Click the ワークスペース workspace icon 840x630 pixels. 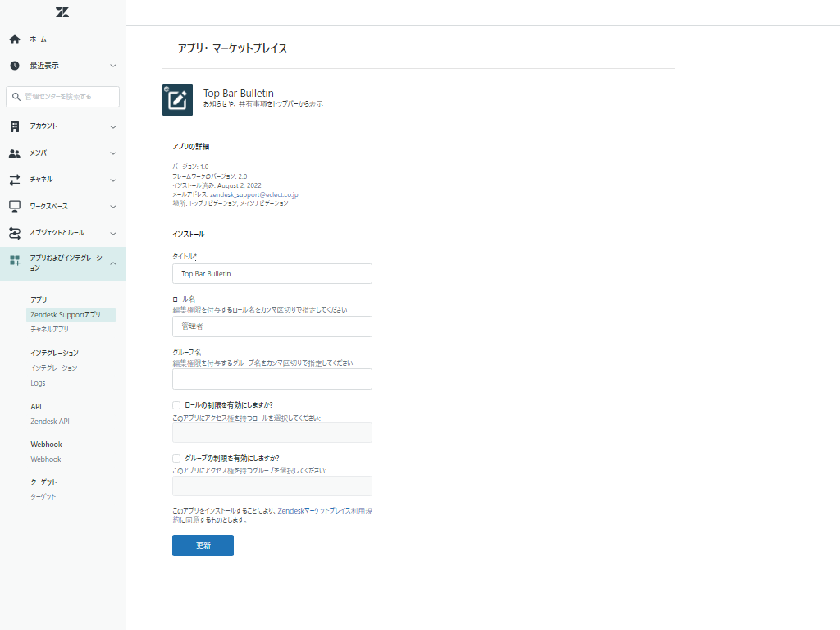point(13,206)
